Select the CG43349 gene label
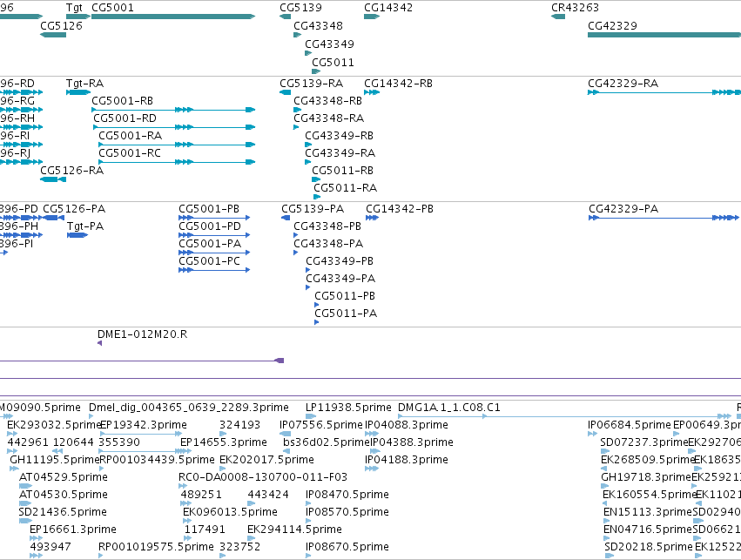This screenshot has width=741, height=560. (329, 44)
